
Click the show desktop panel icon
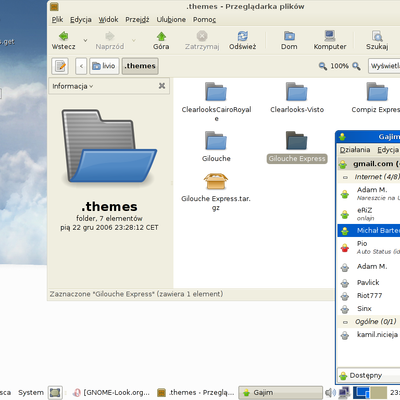pos(55,393)
